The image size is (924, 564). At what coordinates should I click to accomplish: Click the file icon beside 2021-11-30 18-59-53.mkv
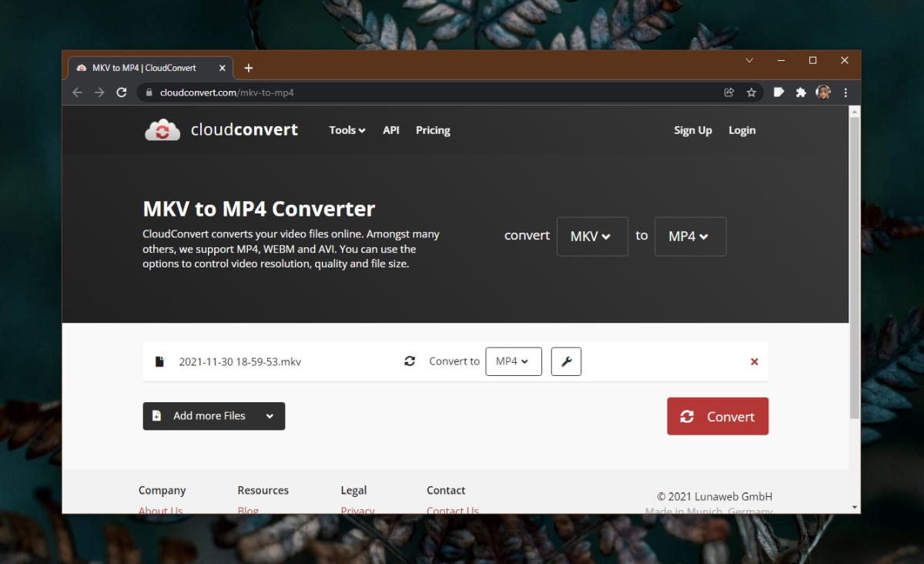(x=159, y=361)
